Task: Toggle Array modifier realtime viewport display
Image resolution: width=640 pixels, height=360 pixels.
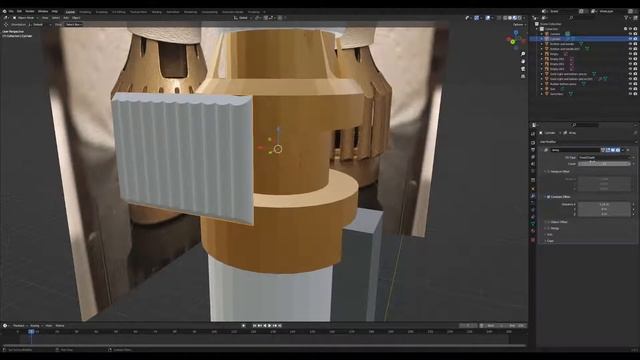Action: 613,150
